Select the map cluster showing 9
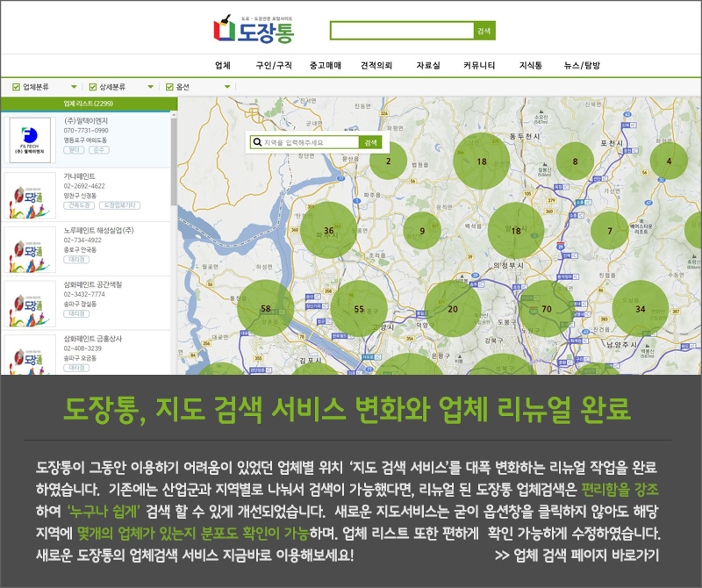The image size is (702, 588). (422, 231)
